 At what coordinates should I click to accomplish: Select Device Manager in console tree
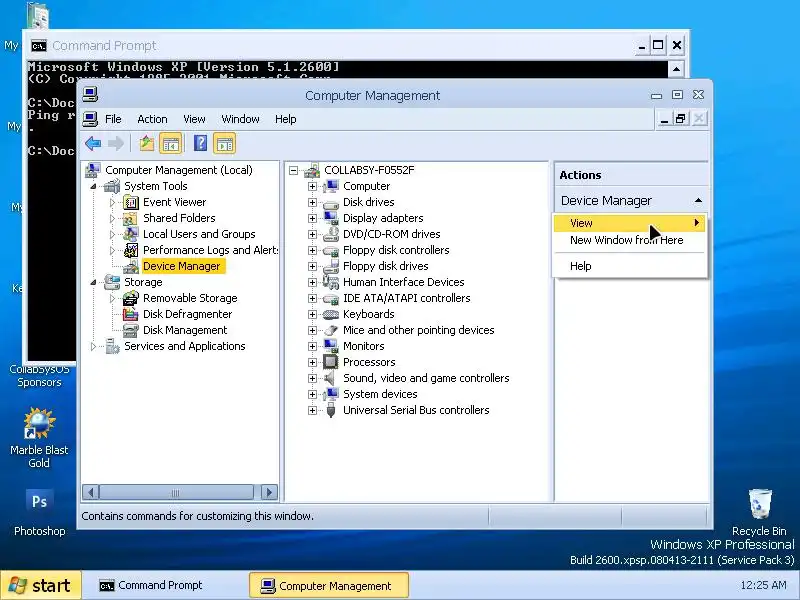point(182,266)
